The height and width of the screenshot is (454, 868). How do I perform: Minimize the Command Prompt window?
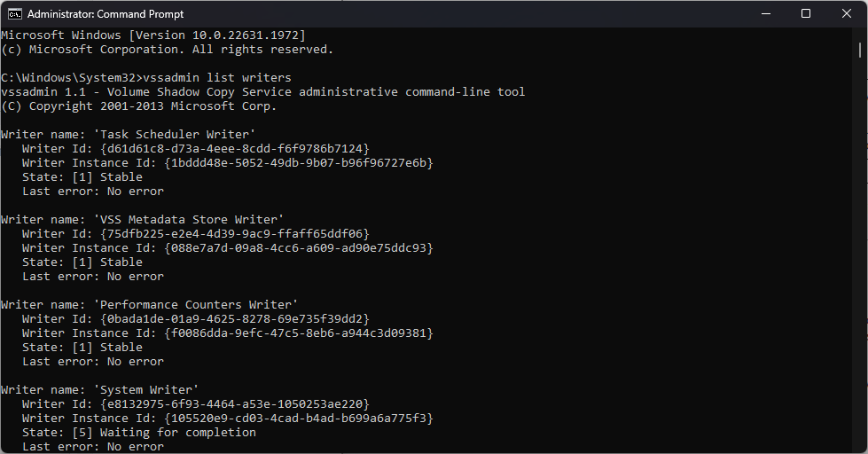765,13
